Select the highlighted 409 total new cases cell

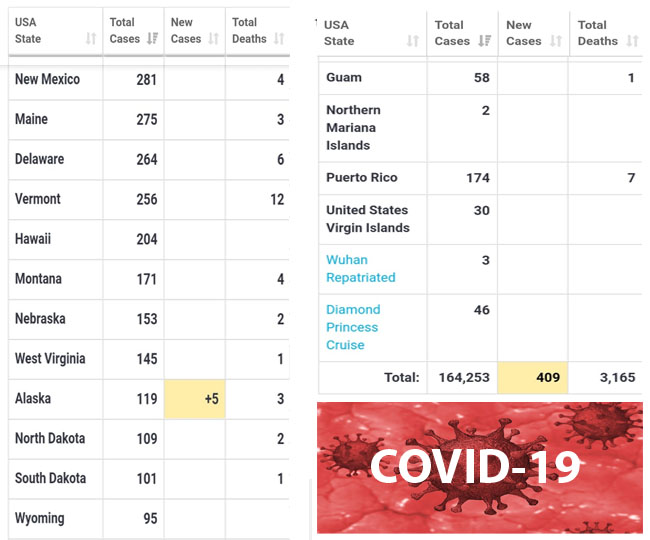[533, 377]
